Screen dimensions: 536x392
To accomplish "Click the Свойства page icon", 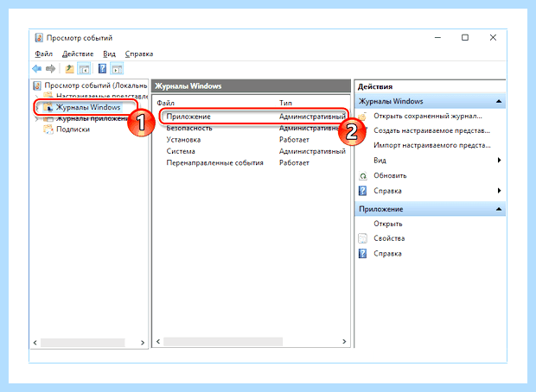I will click(362, 238).
